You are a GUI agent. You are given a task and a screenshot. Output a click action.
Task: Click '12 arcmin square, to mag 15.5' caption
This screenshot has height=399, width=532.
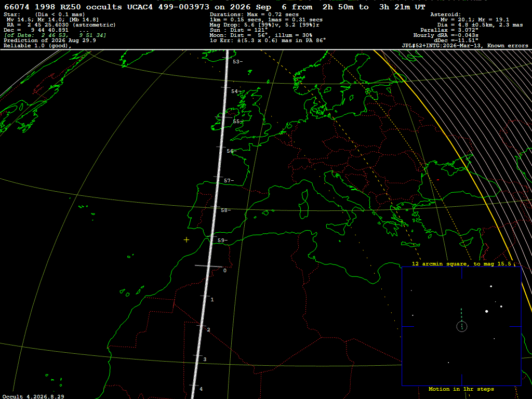(x=461, y=263)
